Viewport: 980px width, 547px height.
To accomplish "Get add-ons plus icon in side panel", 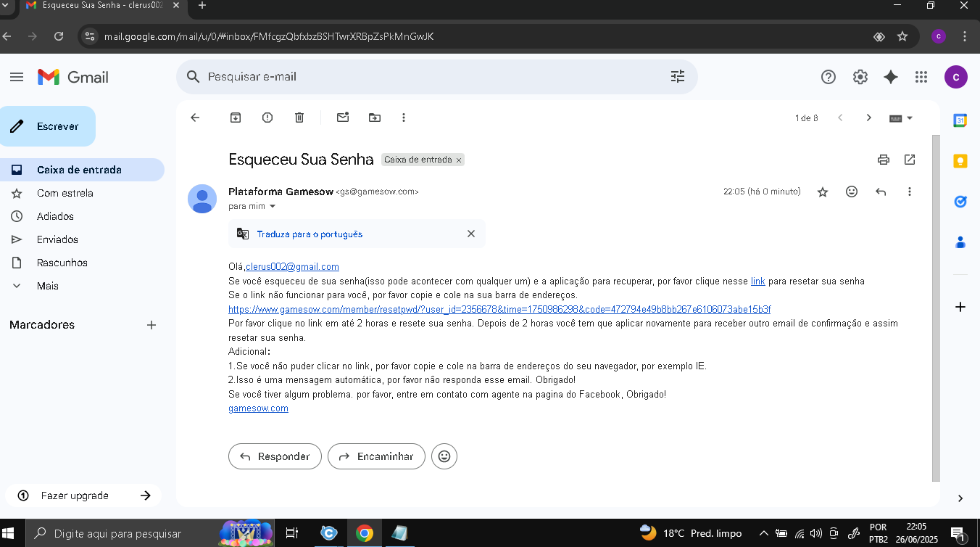I will pyautogui.click(x=960, y=307).
